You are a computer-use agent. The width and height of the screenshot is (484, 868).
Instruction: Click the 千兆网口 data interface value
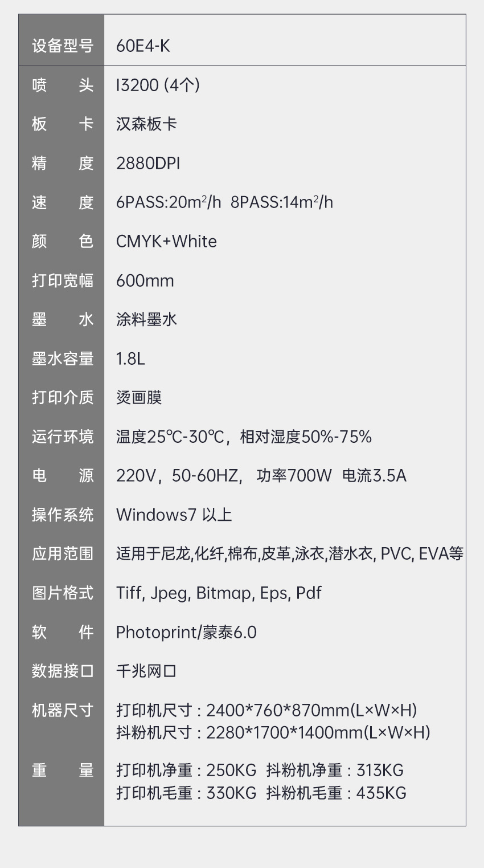click(146, 671)
